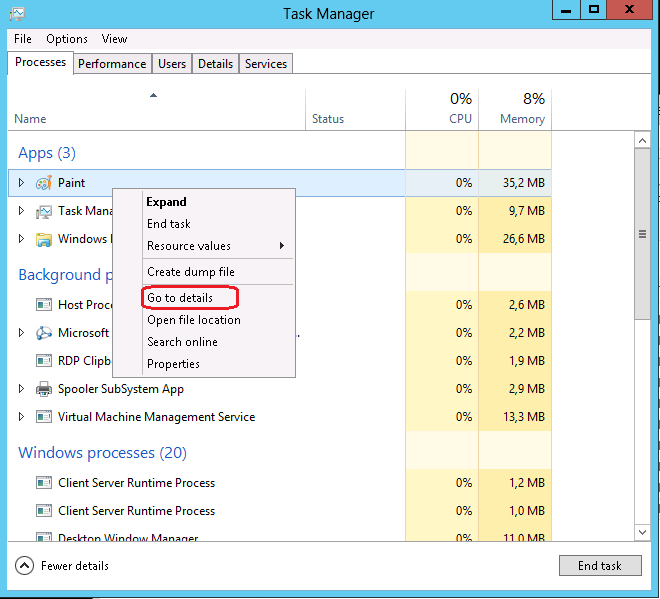Click the Virtual Machine Management Service icon
Viewport: 660px width, 599px height.
click(44, 417)
